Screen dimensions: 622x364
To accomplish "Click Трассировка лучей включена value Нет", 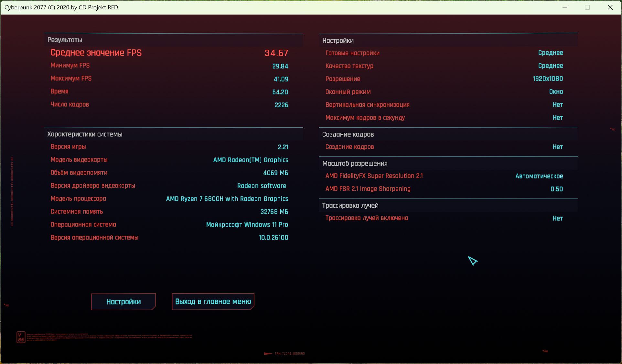I will coord(558,219).
